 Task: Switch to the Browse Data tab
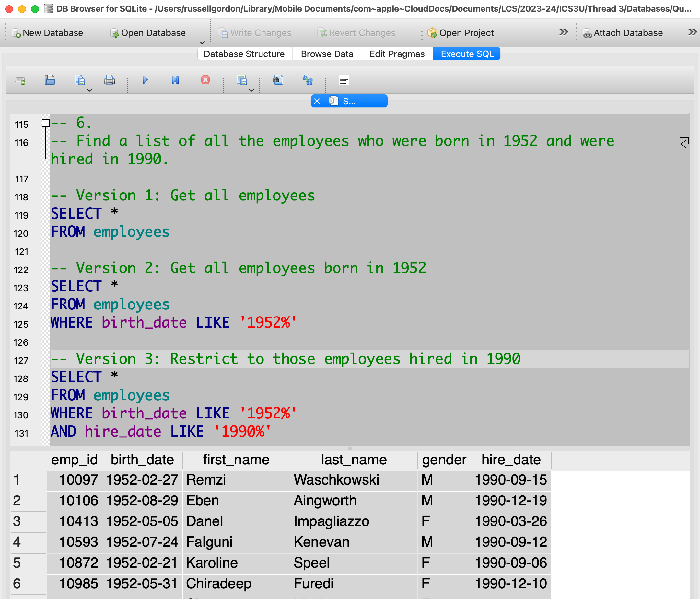[327, 54]
